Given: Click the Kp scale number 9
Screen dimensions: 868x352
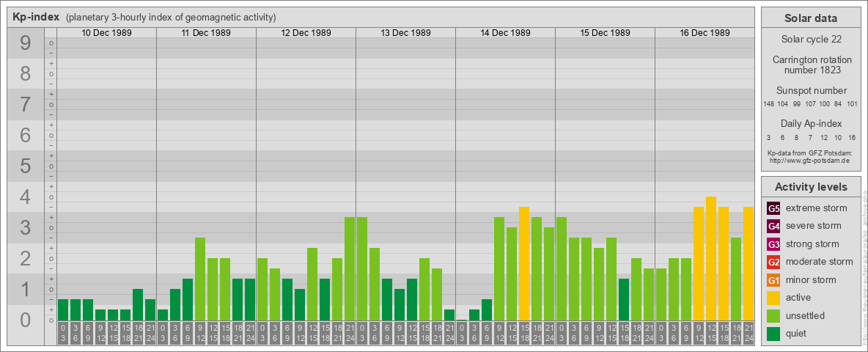Looking at the screenshot, I should [x=25, y=43].
